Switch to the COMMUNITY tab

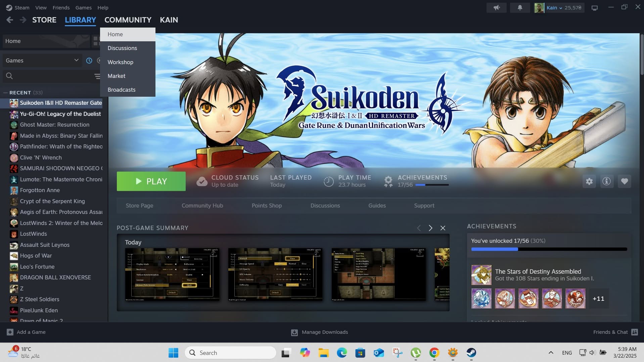click(128, 20)
